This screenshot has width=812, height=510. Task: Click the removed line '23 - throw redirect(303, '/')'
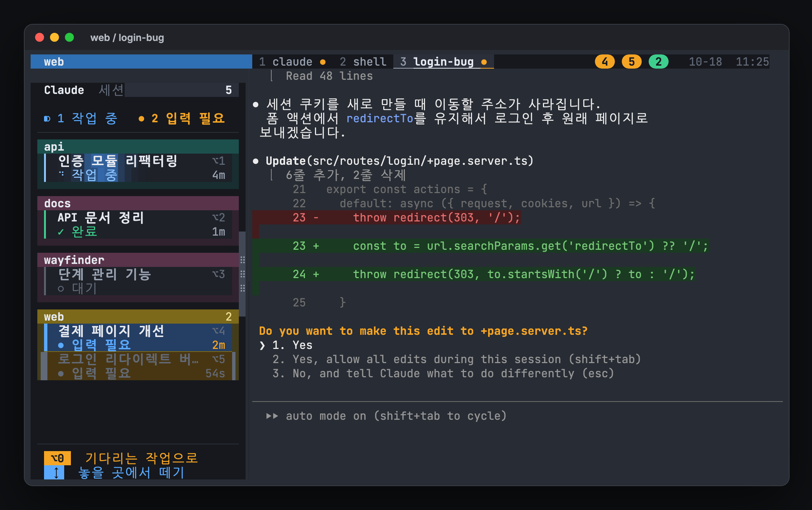pyautogui.click(x=386, y=218)
